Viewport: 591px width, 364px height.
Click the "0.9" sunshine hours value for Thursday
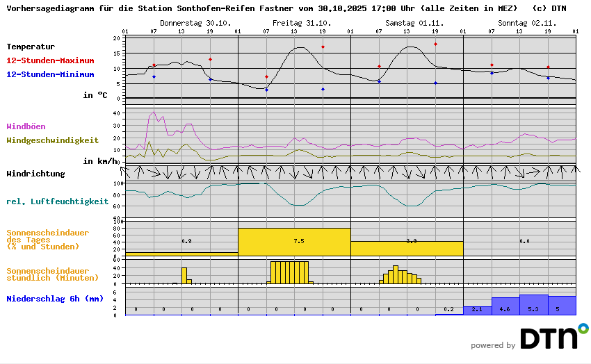coord(186,241)
